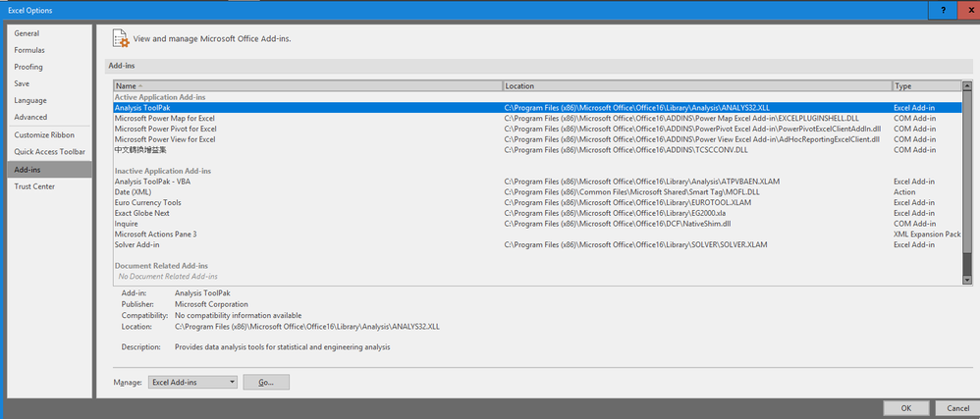Image resolution: width=980 pixels, height=419 pixels.
Task: Click the Go... button
Action: pyautogui.click(x=266, y=382)
